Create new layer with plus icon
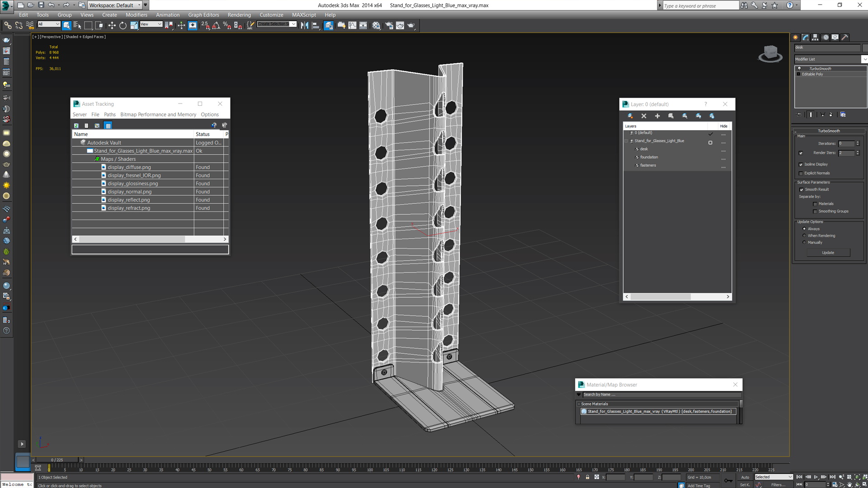Screen dimensions: 868x488 657,116
